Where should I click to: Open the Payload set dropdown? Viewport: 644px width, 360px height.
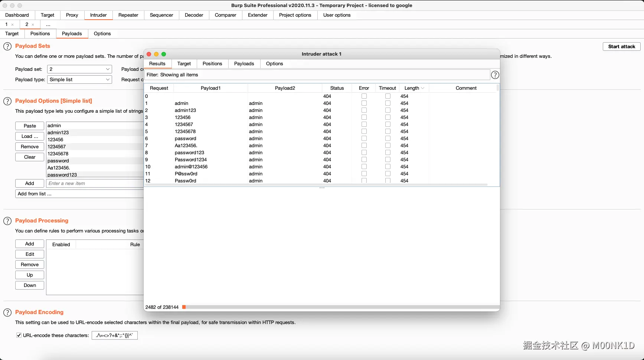tap(79, 69)
